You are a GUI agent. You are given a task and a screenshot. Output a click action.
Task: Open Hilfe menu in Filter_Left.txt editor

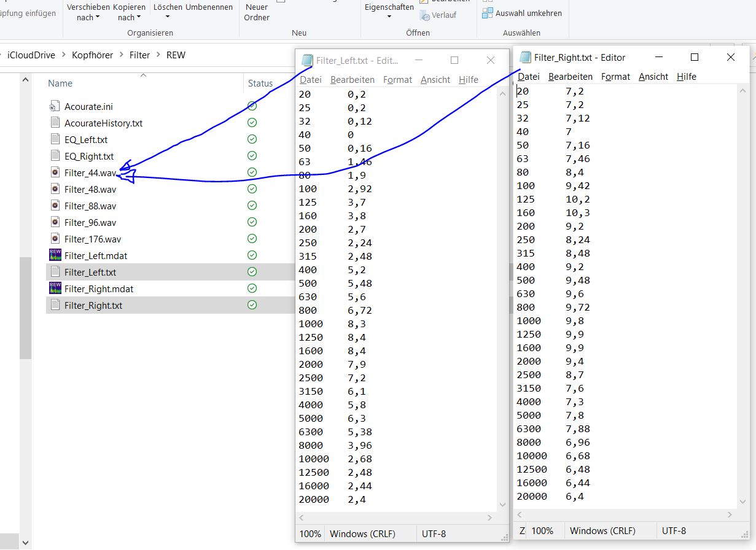(469, 80)
